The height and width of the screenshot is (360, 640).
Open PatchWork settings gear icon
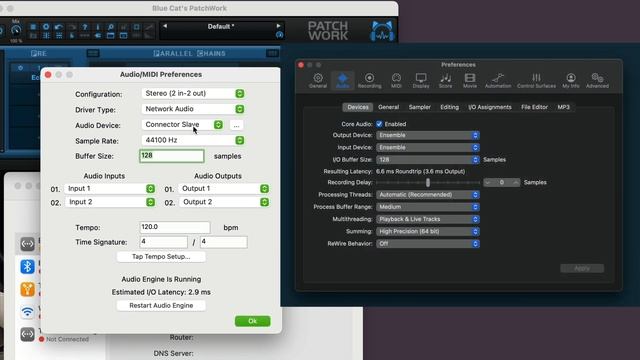pyautogui.click(x=46, y=27)
